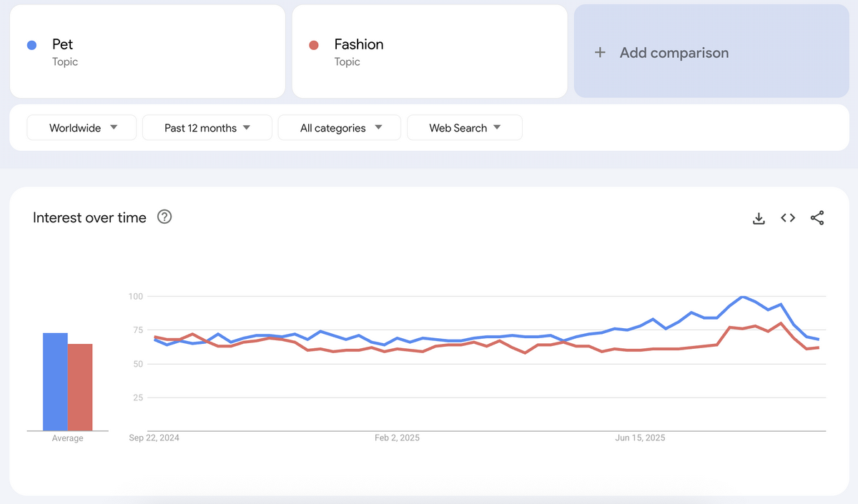858x504 pixels.
Task: Click the Jun 15, 2025 axis label
Action: 641,438
